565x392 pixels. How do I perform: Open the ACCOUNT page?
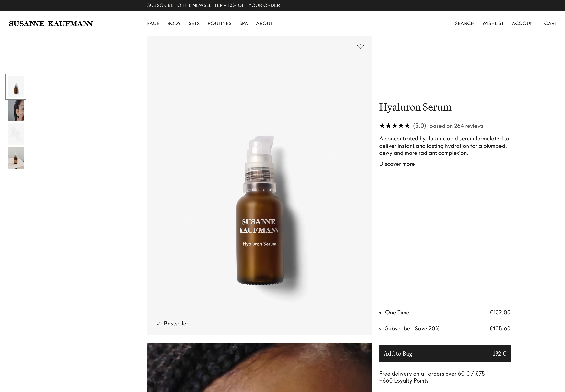[524, 23]
